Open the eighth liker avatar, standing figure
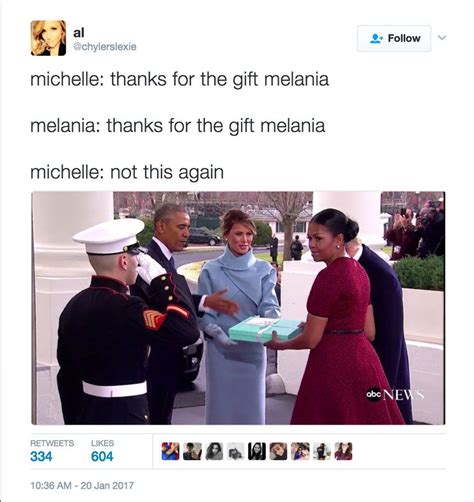Viewport: 474px width, 502px height. (322, 451)
